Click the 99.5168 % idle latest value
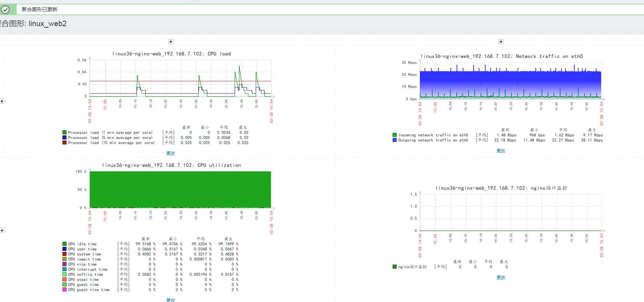The height and width of the screenshot is (302, 644). tap(146, 244)
